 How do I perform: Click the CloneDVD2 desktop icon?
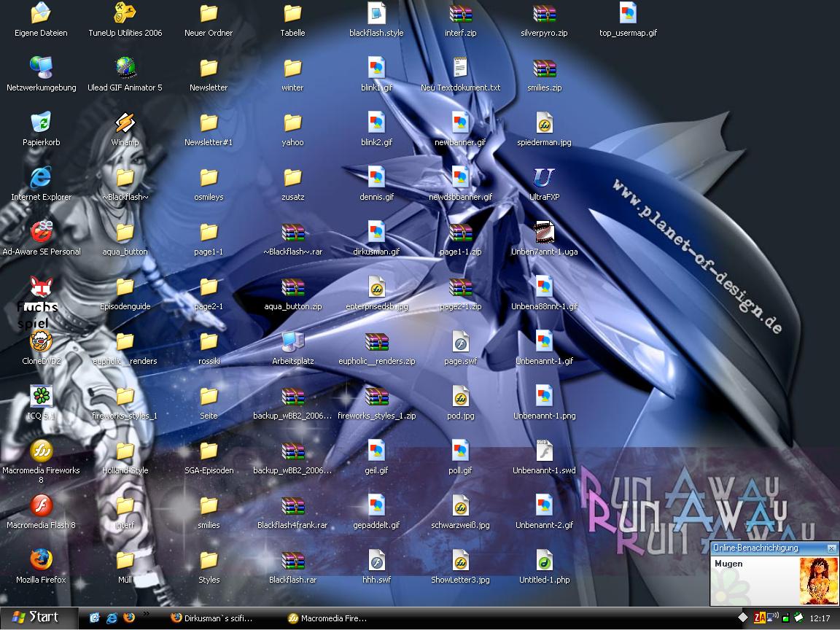[41, 342]
